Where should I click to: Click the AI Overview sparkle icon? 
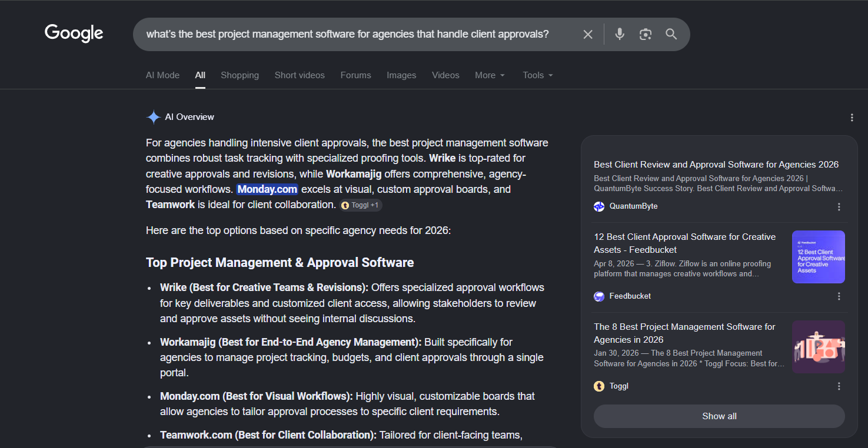(153, 117)
